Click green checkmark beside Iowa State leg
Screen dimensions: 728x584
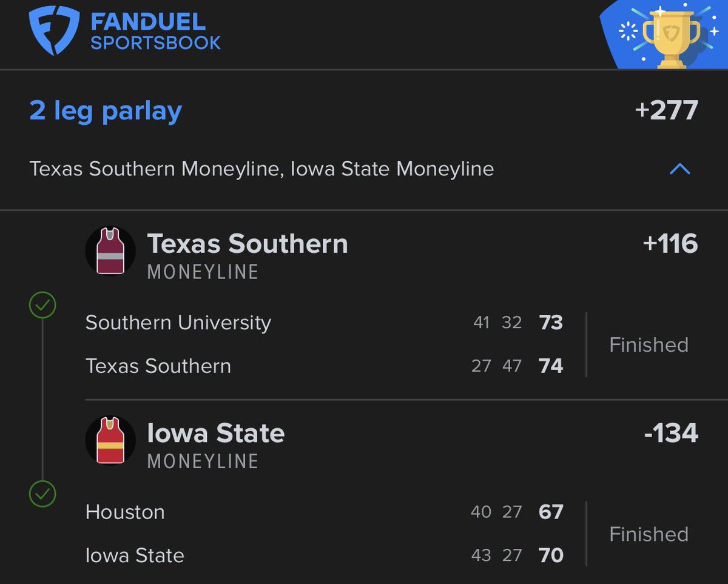(x=42, y=494)
